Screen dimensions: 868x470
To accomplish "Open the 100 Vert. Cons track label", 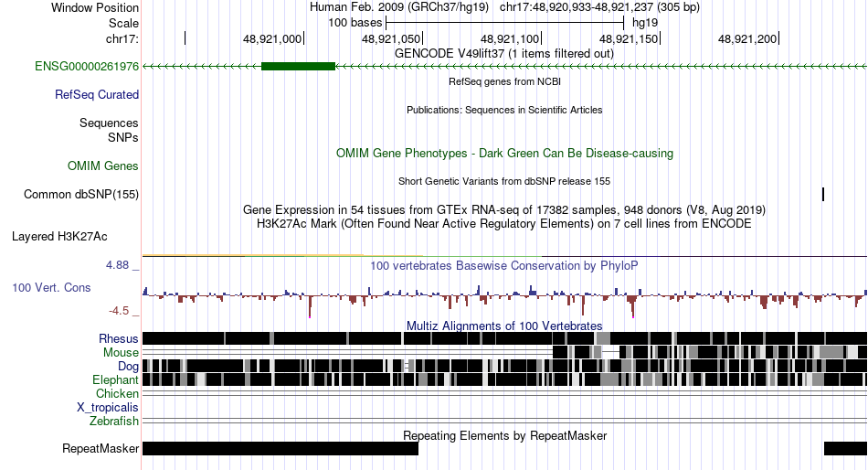I will [x=51, y=288].
